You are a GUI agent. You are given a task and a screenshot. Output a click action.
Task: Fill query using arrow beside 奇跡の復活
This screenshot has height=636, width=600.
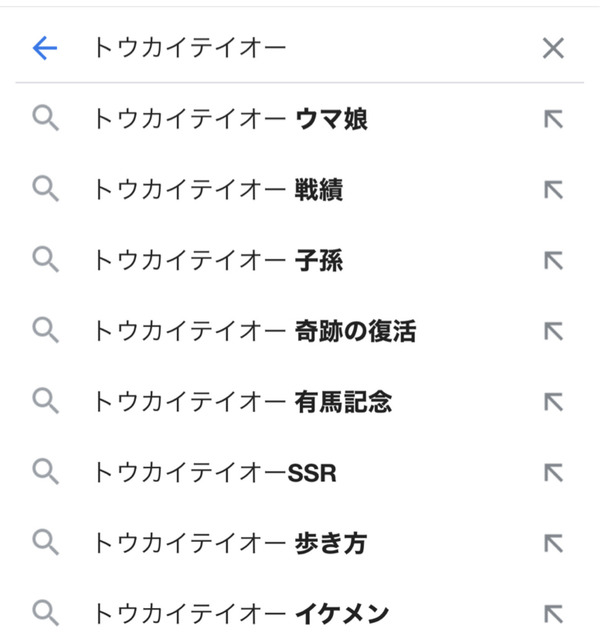(553, 331)
